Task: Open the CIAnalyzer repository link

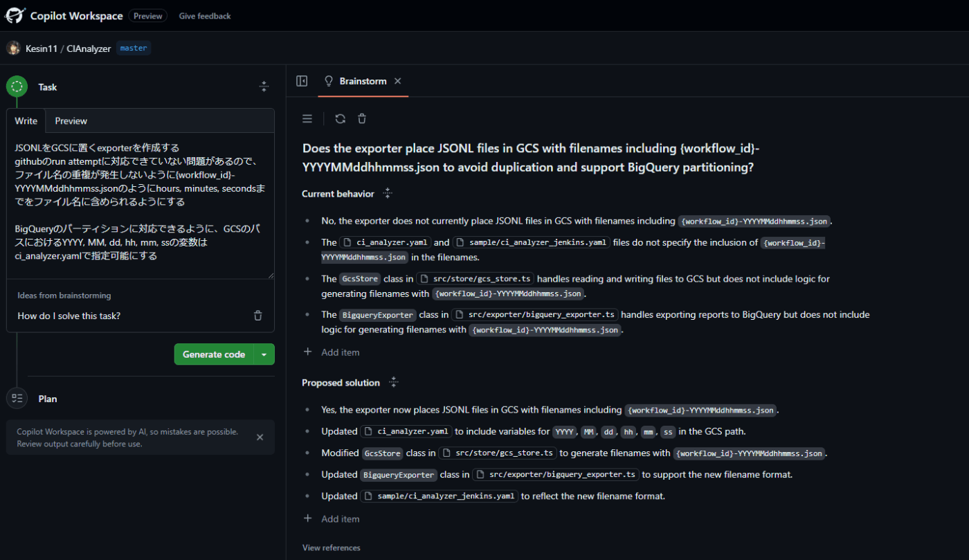Action: (x=89, y=48)
